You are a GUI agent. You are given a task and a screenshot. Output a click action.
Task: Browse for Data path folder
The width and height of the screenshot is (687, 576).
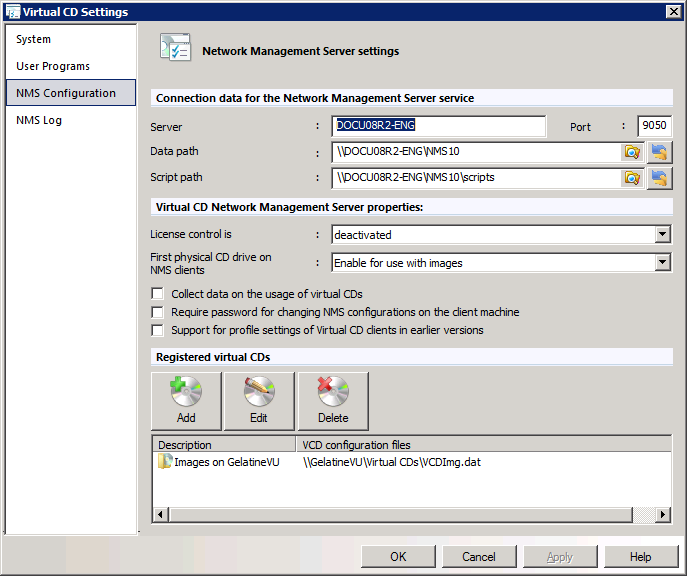pos(631,152)
